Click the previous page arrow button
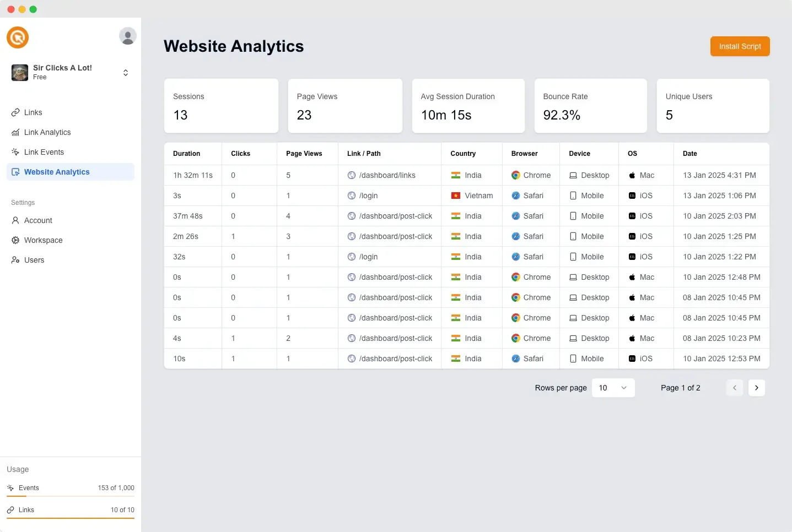 734,388
